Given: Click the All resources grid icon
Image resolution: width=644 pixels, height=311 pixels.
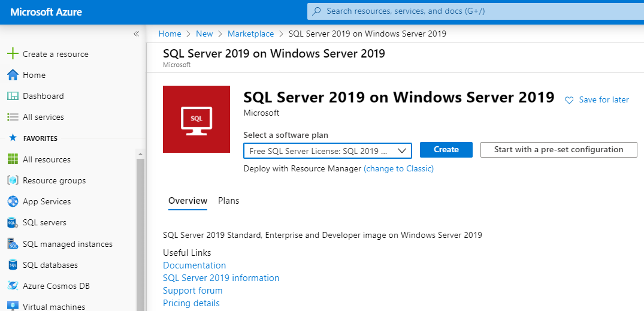Looking at the screenshot, I should (13, 159).
